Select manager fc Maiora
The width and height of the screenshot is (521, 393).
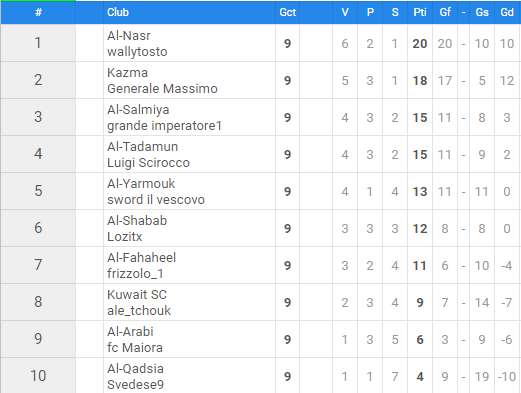(x=135, y=348)
